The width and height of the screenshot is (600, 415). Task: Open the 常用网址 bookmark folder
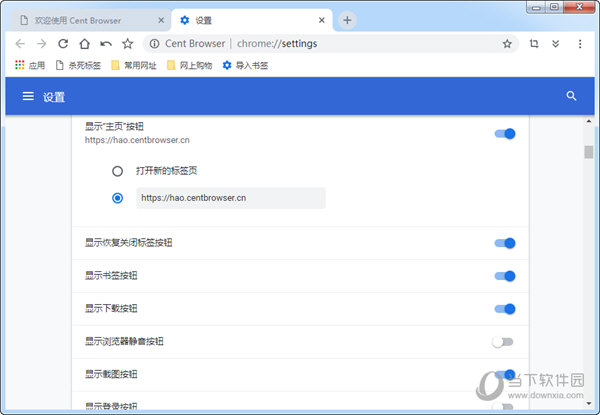(134, 65)
